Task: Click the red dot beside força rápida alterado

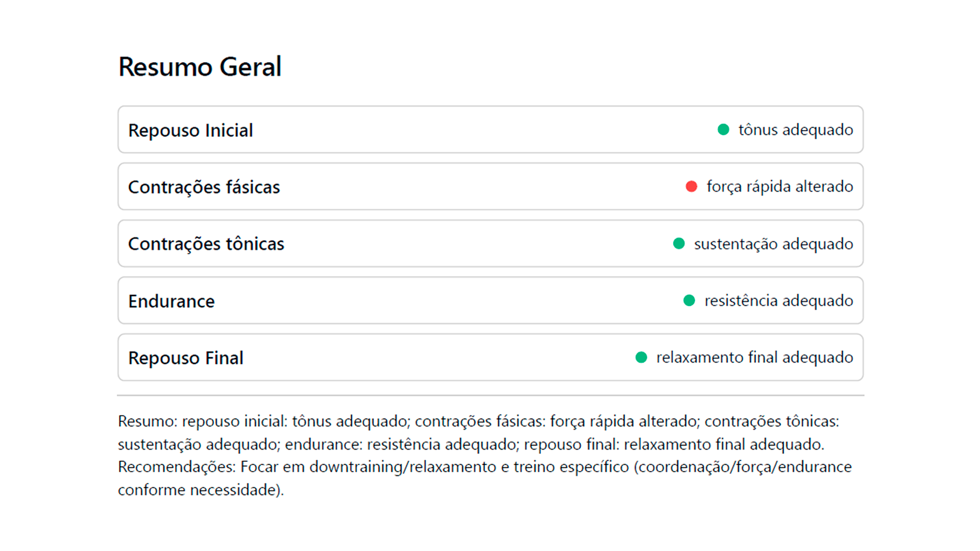Action: click(x=692, y=187)
